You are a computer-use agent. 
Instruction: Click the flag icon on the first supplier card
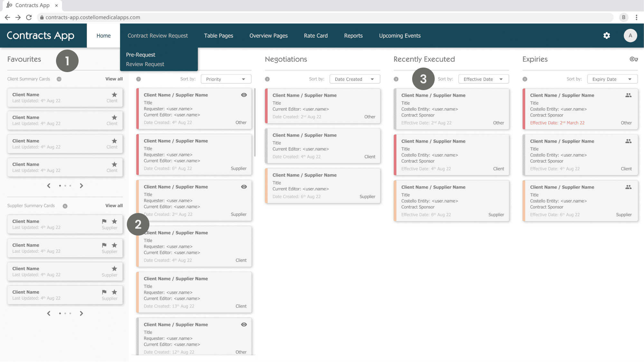pos(104,221)
